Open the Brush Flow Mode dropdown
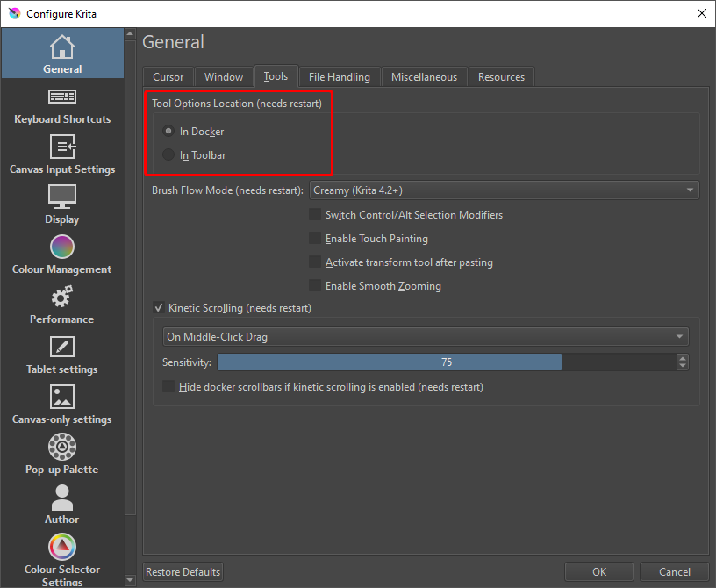The height and width of the screenshot is (588, 716). (x=505, y=190)
